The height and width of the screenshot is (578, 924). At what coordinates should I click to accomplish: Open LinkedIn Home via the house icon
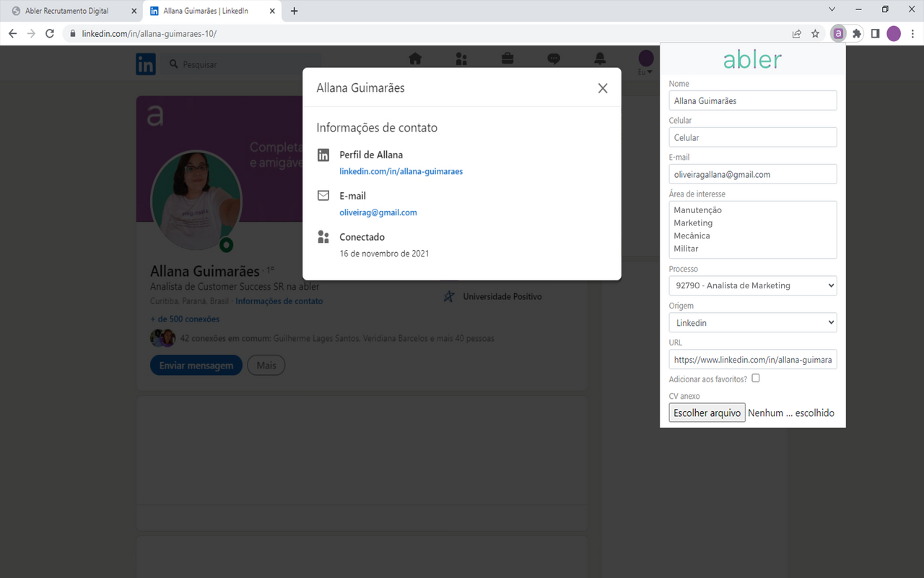415,59
